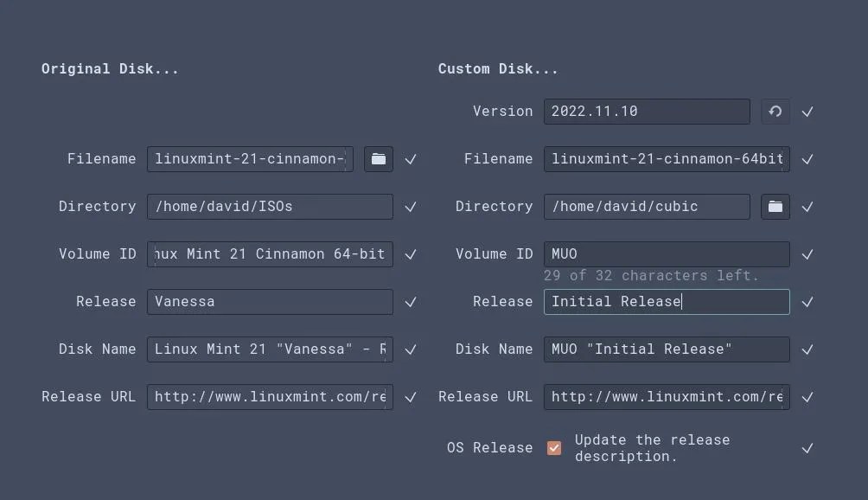868x500 pixels.
Task: Browse for the original disk filename
Action: [378, 158]
